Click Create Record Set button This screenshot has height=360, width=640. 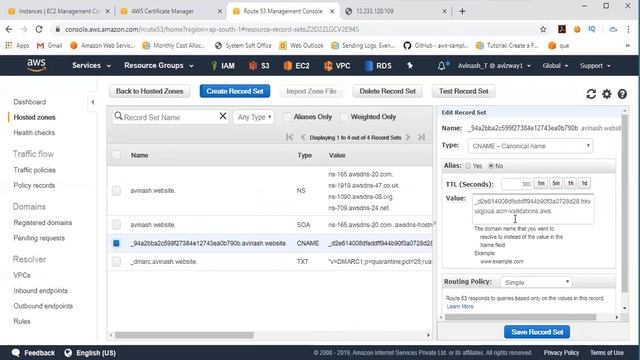point(235,91)
